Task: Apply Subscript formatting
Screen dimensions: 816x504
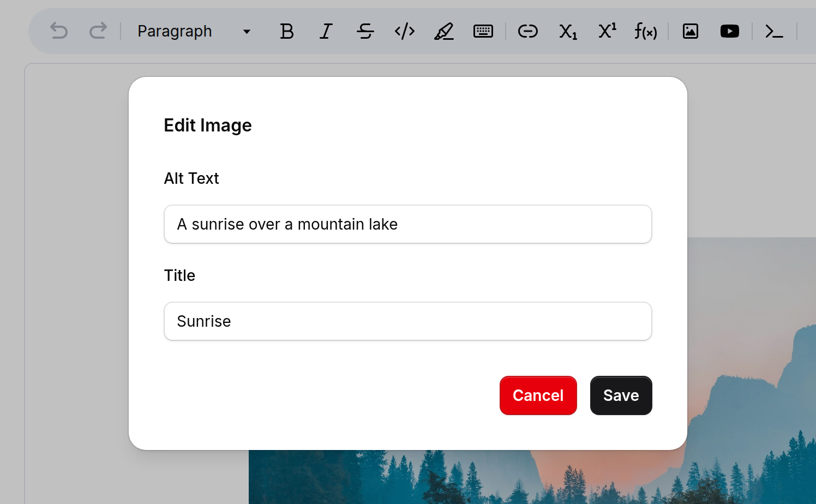Action: click(568, 31)
